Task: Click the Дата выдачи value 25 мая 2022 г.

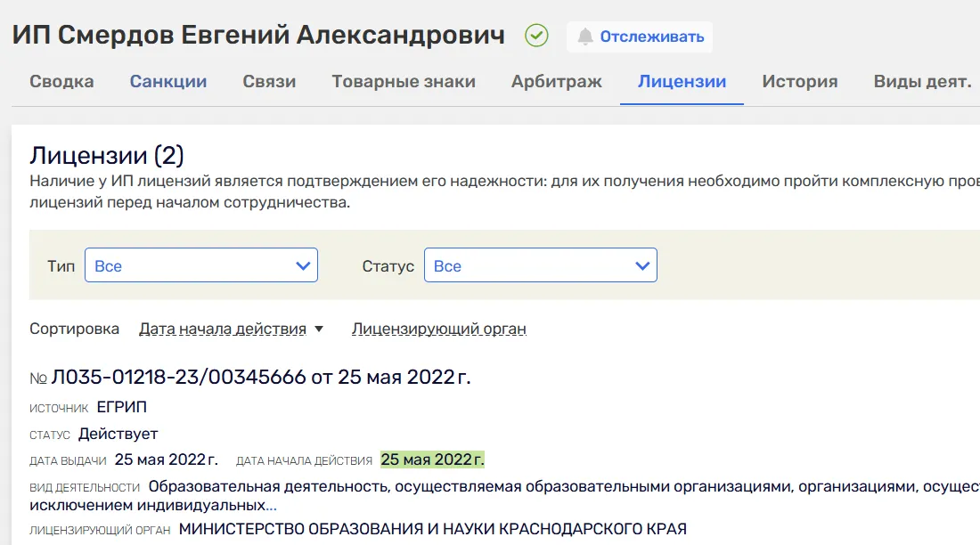Action: (x=167, y=460)
